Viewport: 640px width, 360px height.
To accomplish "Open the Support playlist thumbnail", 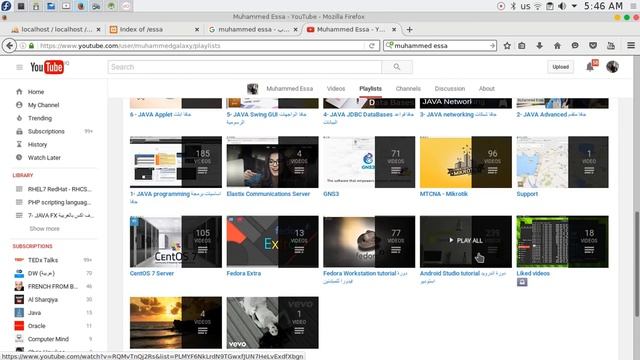I will click(x=562, y=162).
